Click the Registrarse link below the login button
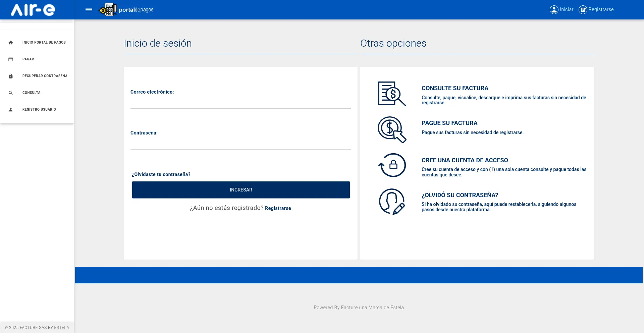The height and width of the screenshot is (333, 644). pyautogui.click(x=278, y=208)
